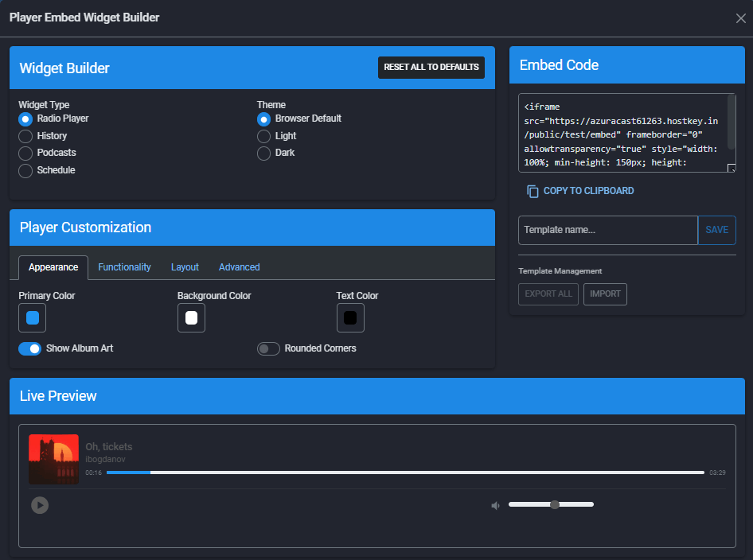Viewport: 753px width, 560px height.
Task: Open the Advanced tab
Action: point(239,267)
